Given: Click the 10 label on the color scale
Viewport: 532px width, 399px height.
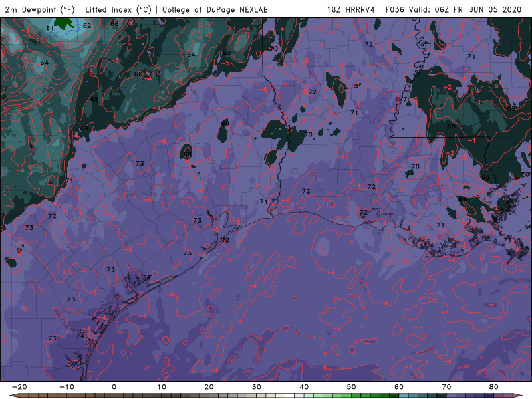Looking at the screenshot, I should pyautogui.click(x=162, y=387).
